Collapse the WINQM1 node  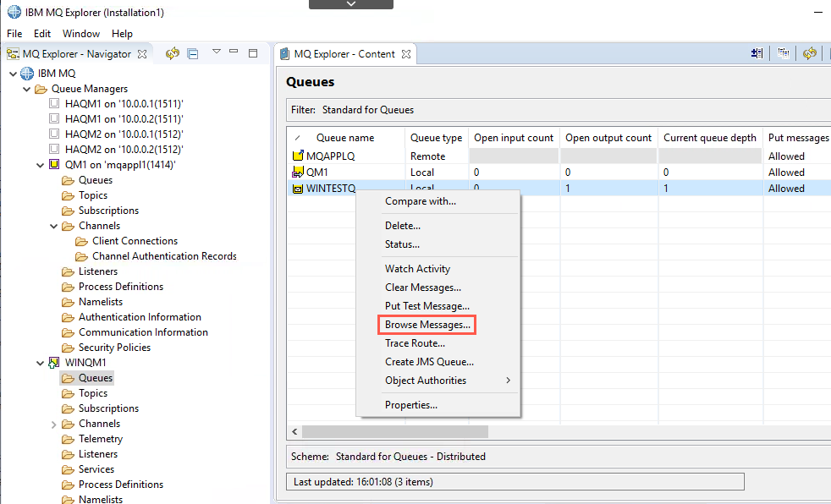click(x=41, y=363)
